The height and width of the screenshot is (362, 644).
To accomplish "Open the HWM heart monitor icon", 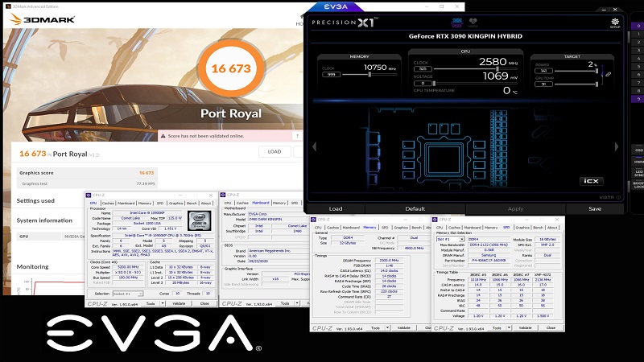I will tap(473, 23).
